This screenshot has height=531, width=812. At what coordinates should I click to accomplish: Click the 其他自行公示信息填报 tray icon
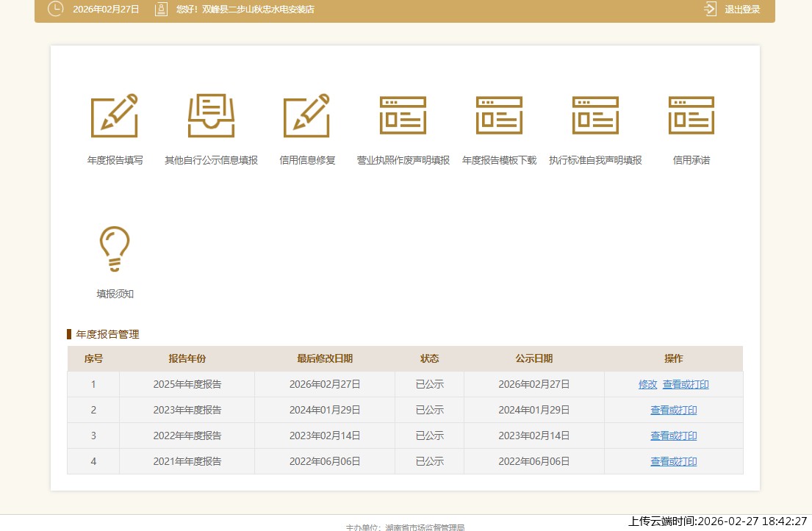pos(211,115)
